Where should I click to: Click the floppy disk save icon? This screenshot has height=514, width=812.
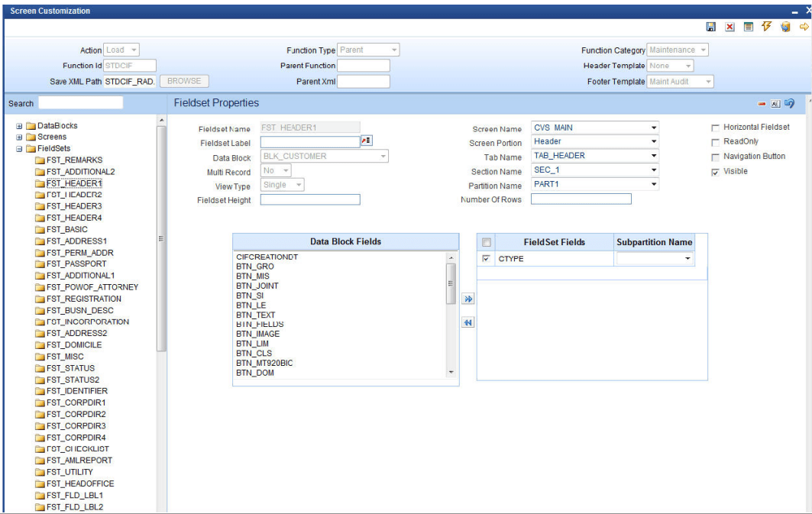pyautogui.click(x=711, y=27)
